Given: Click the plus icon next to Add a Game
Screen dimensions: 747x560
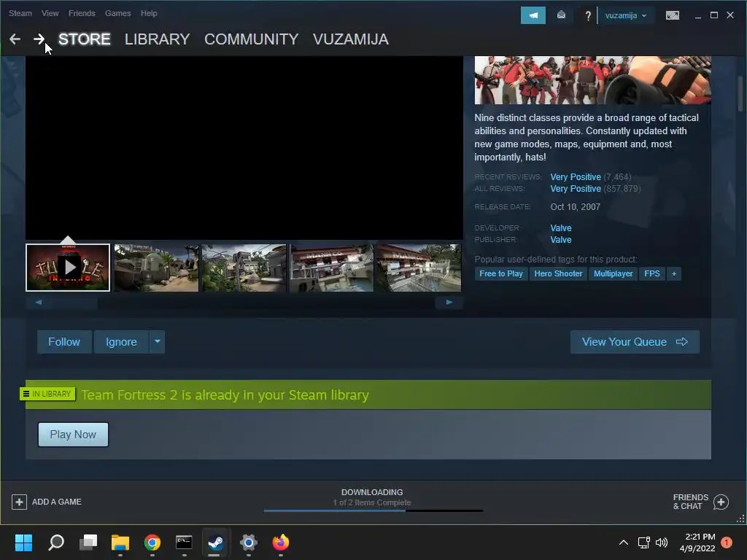Looking at the screenshot, I should click(19, 502).
